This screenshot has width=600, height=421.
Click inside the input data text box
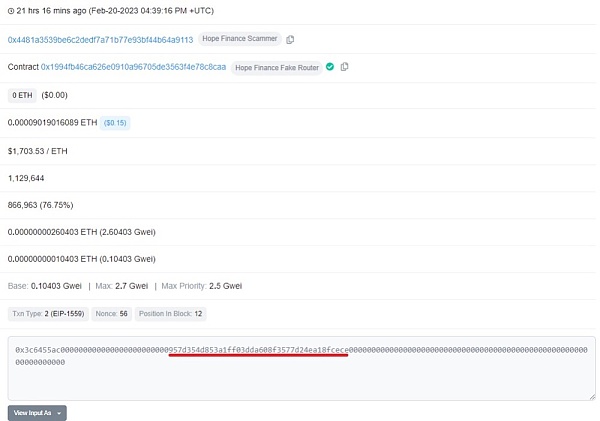(x=300, y=382)
